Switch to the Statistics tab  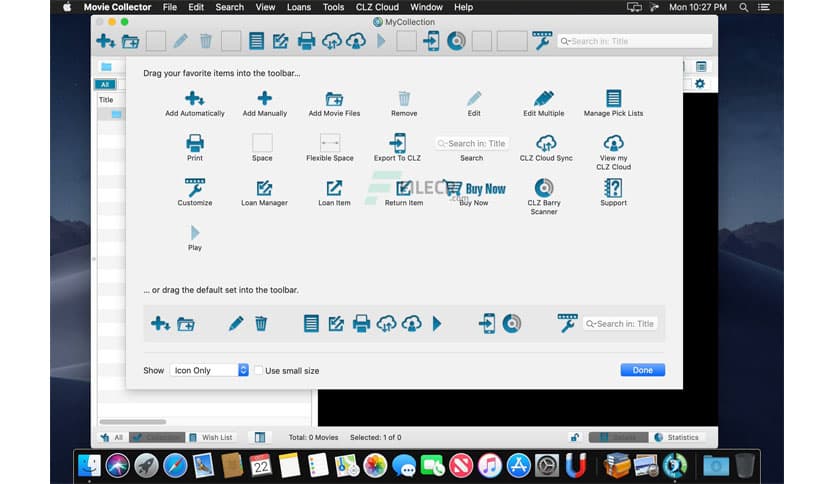(x=677, y=437)
